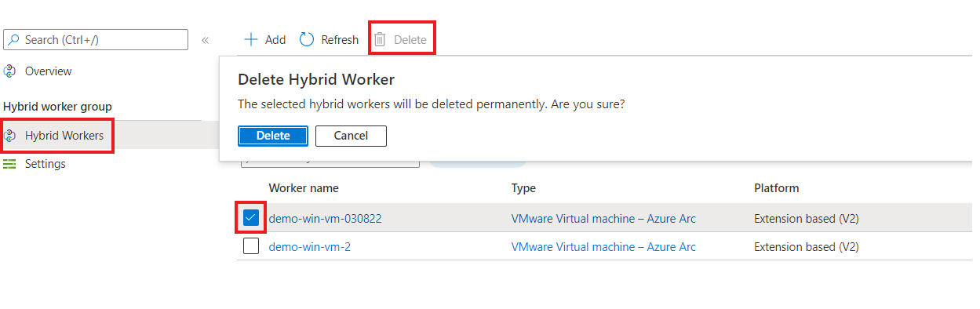Click Type link for demo-win-vm-2 row
This screenshot has height=309, width=980.
[x=603, y=247]
